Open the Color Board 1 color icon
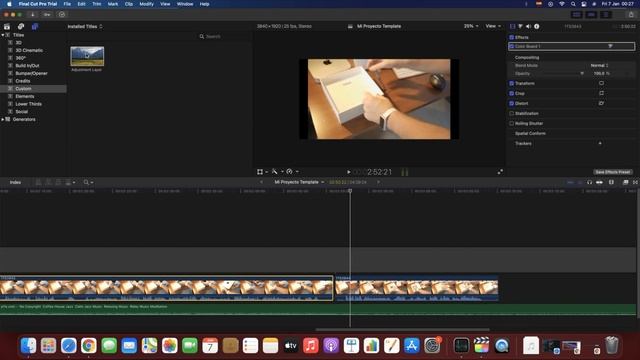 (611, 46)
